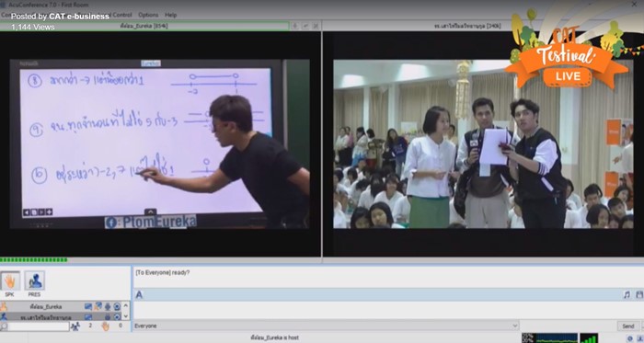Click the user icon at status bar right
Screen dimensions: 644x343
(640, 338)
